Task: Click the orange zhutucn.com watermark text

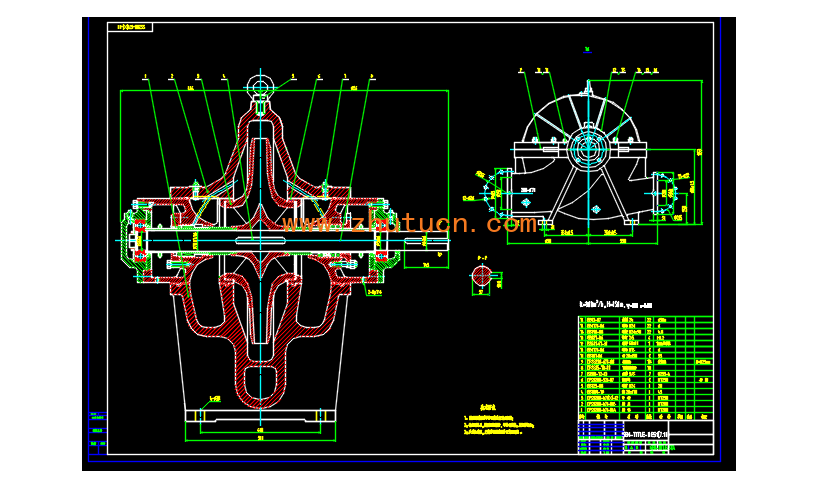Action: 410,223
